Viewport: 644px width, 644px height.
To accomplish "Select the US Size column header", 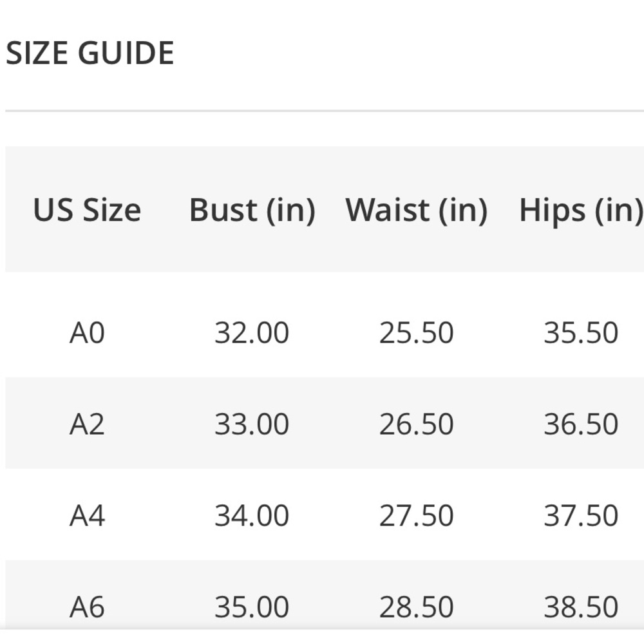I will point(87,210).
